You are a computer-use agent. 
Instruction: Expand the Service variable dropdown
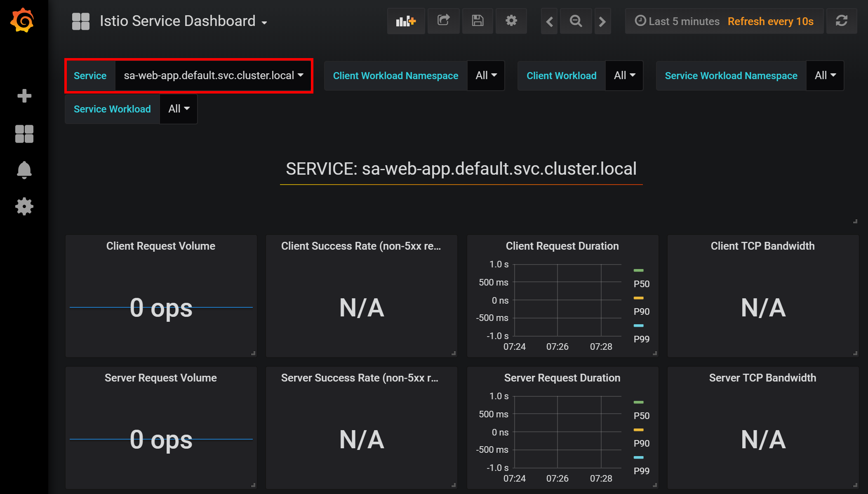point(213,76)
